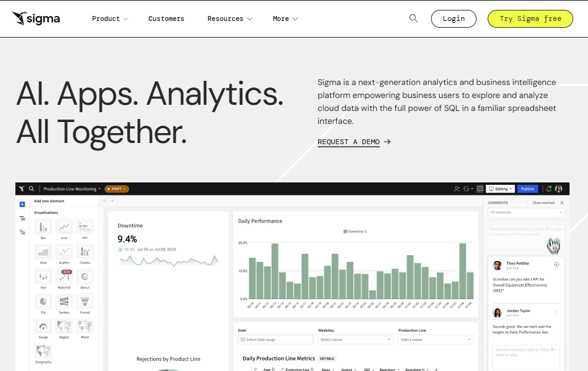Follow the REQUEST A DEMO link
This screenshot has width=588, height=371.
(x=354, y=142)
